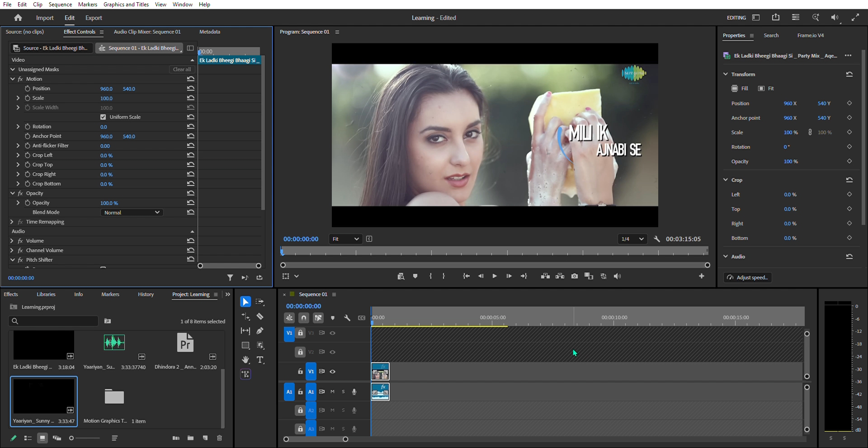Viewport: 868px width, 448px height.
Task: Toggle V1 track output eye icon
Action: click(332, 371)
